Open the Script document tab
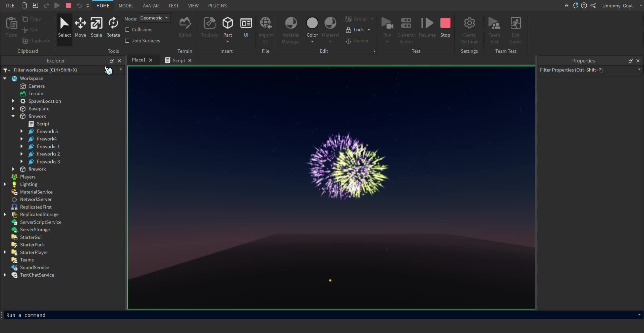 (x=178, y=60)
